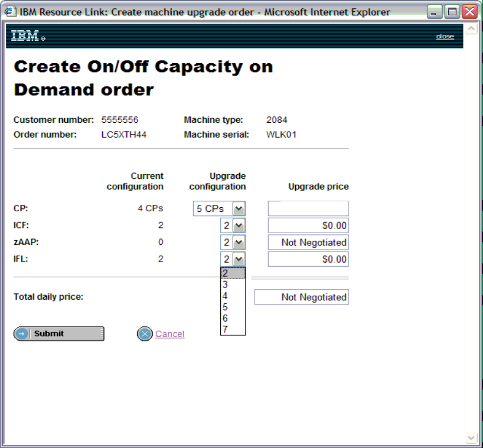The width and height of the screenshot is (483, 448).
Task: Select option 5 in the IFL list
Action: click(233, 307)
